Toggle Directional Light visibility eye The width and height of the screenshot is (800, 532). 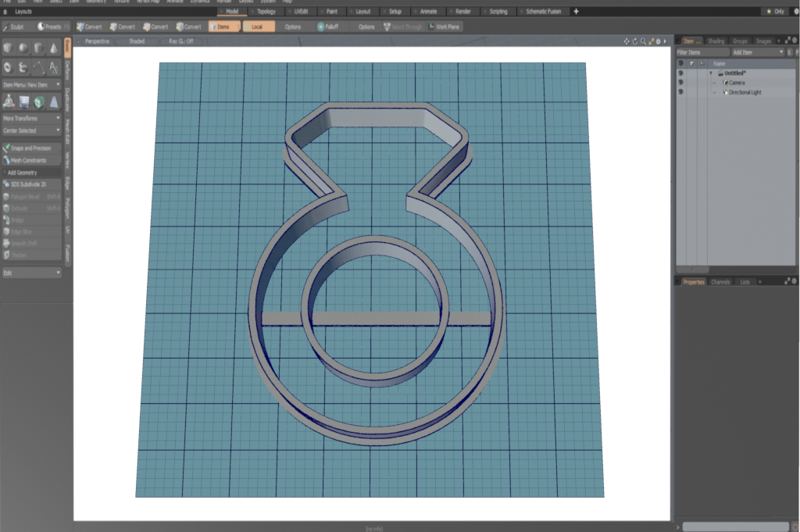click(680, 92)
